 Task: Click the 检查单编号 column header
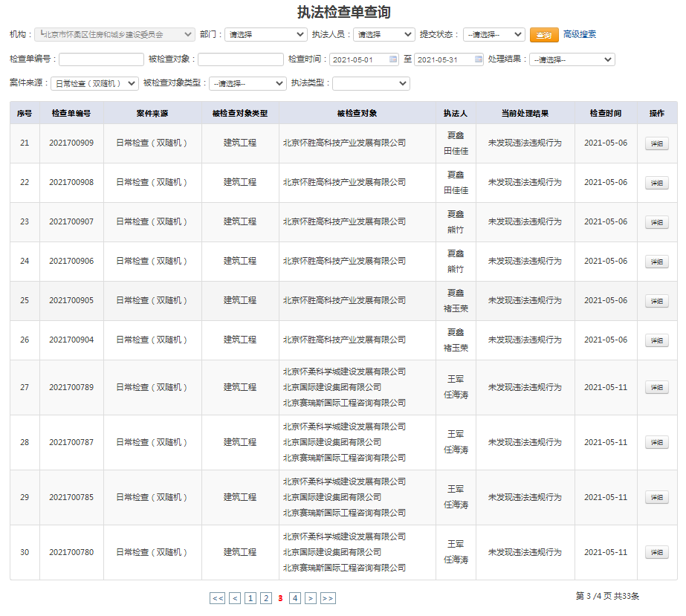tap(71, 113)
